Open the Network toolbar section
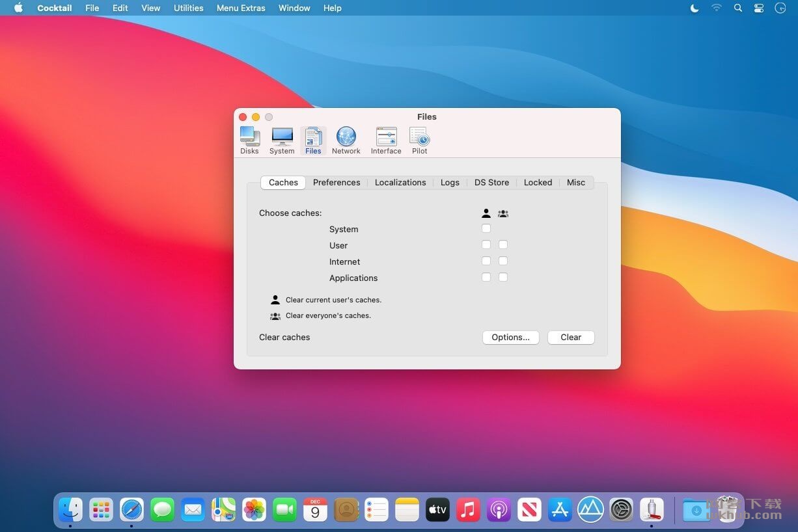This screenshot has width=798, height=532. [x=346, y=140]
